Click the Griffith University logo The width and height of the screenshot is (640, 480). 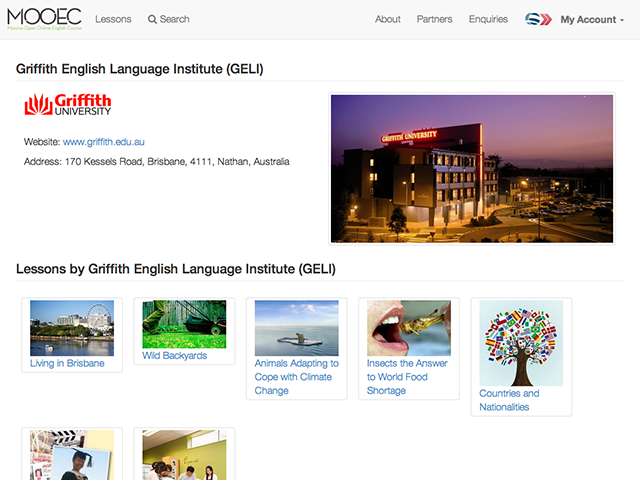click(68, 104)
